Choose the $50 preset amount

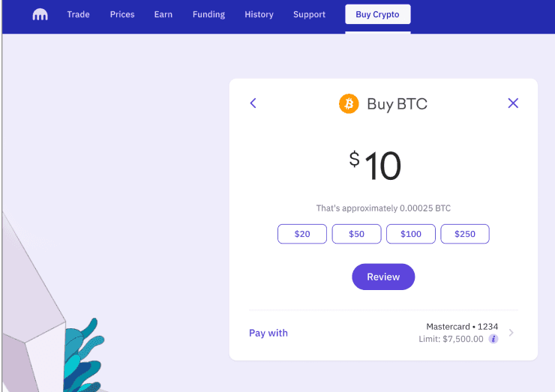coord(356,234)
